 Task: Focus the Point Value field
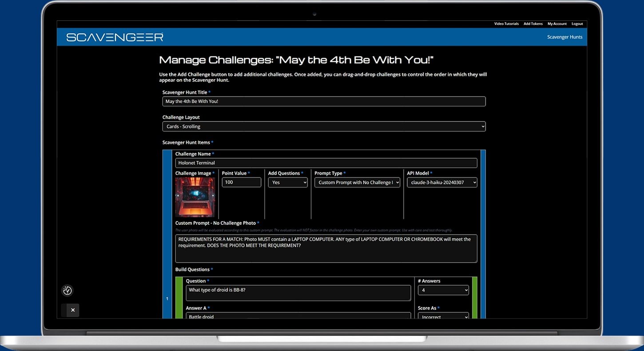click(x=241, y=182)
